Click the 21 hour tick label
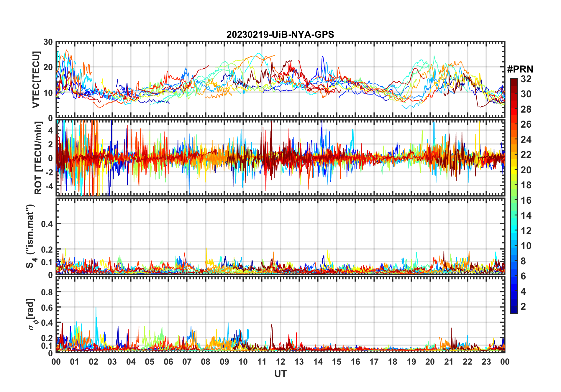Screen dimensions: 561x392 click(449, 362)
